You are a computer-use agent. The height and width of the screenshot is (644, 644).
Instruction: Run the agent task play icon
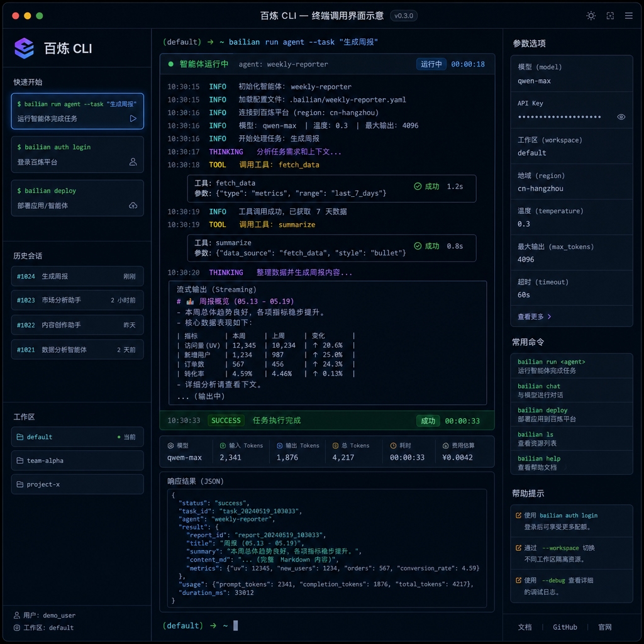(133, 118)
